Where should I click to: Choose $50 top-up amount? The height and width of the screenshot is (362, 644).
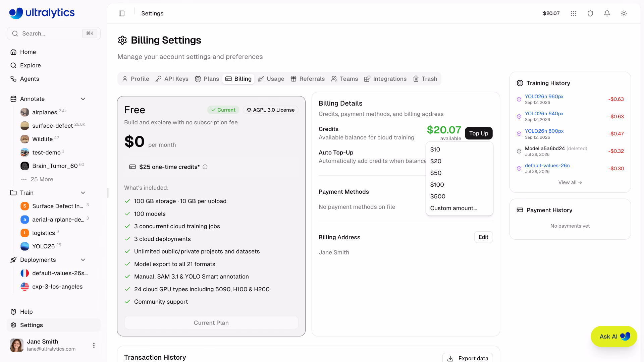tap(459, 173)
